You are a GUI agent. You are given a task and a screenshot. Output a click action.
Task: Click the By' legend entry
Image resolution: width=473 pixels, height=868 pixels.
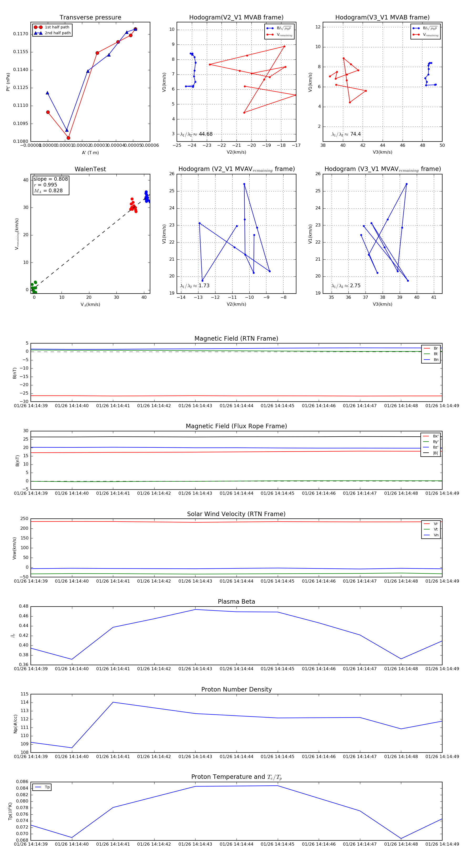pos(431,442)
